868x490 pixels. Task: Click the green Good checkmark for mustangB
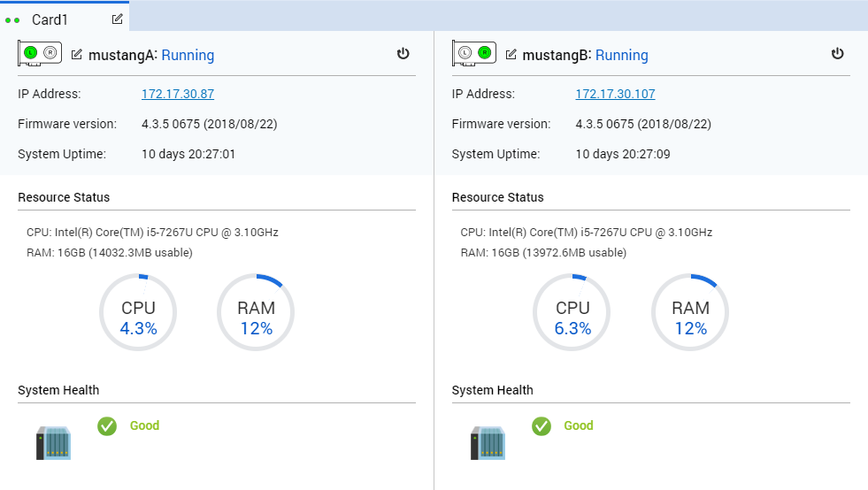click(542, 425)
